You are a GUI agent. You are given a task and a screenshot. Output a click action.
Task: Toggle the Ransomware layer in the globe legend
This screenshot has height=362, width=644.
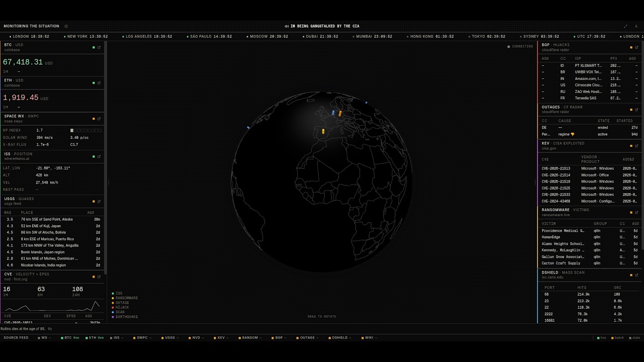coord(125,298)
